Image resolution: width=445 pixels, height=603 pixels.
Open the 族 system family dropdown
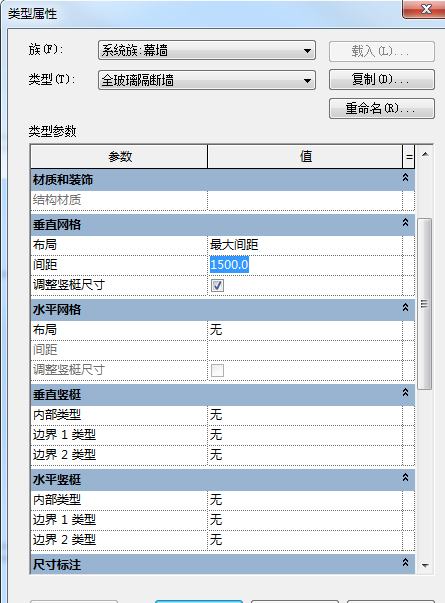(207, 50)
